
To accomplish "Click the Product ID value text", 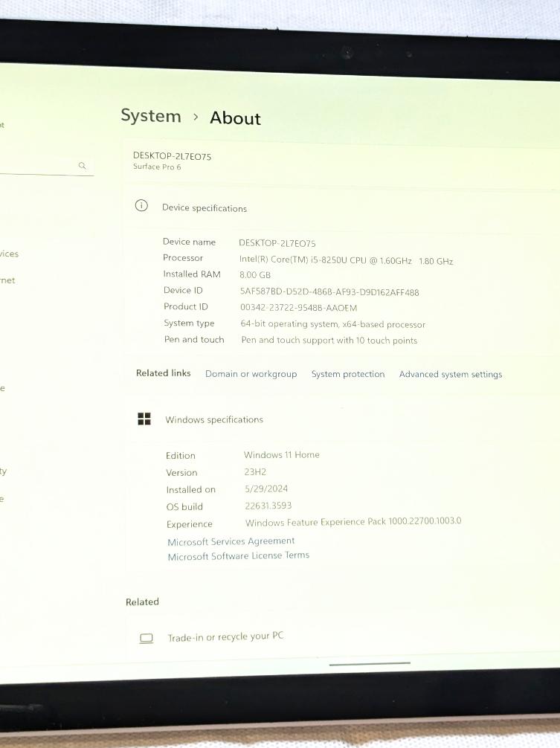I will (298, 308).
